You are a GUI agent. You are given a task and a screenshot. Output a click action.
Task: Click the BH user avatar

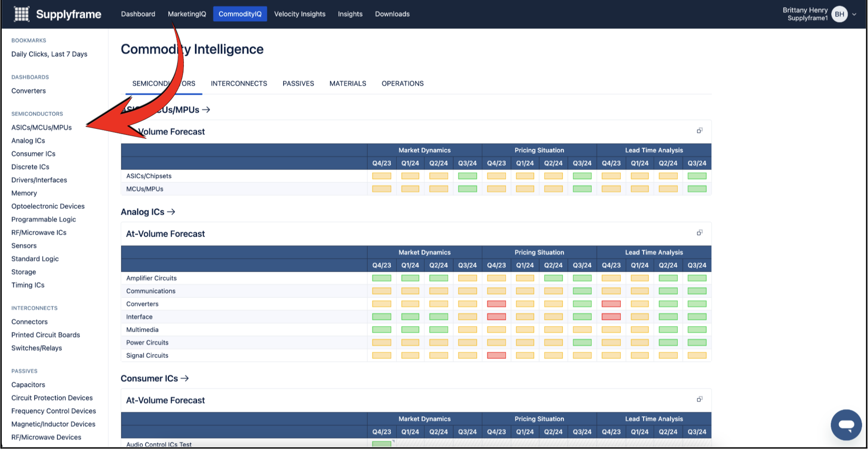pos(839,14)
